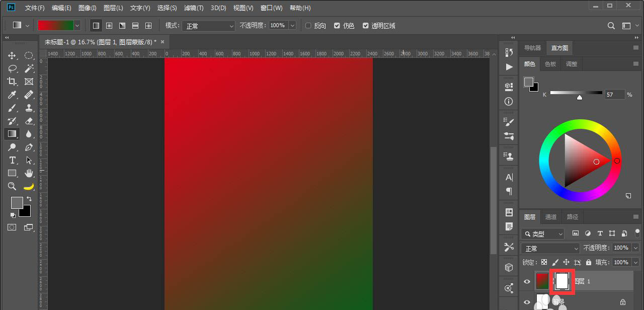Pick the Path Selection tool
Image resolution: width=644 pixels, height=310 pixels.
(x=29, y=160)
